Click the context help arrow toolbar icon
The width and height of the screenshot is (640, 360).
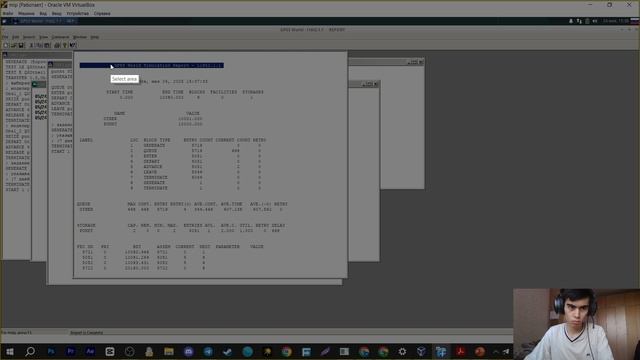72,45
